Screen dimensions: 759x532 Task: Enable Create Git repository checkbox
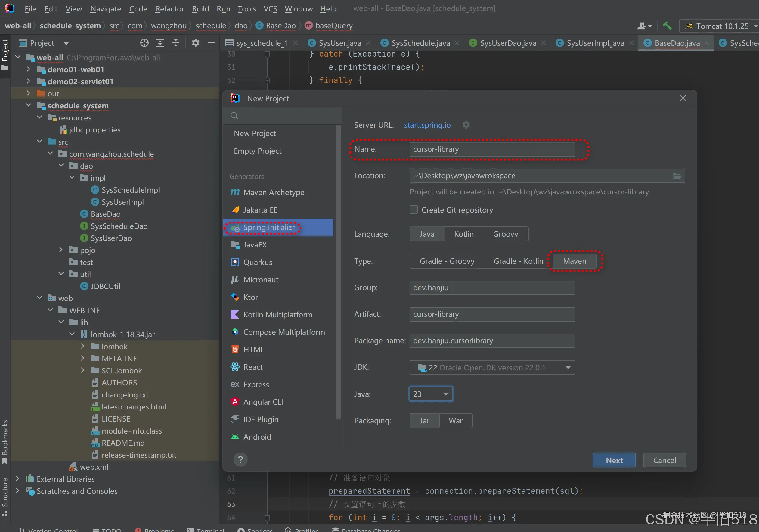coord(414,210)
